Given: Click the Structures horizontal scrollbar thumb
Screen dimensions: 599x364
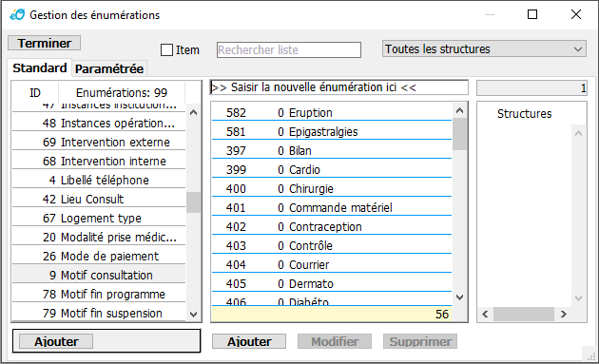Looking at the screenshot, I should point(524,314).
